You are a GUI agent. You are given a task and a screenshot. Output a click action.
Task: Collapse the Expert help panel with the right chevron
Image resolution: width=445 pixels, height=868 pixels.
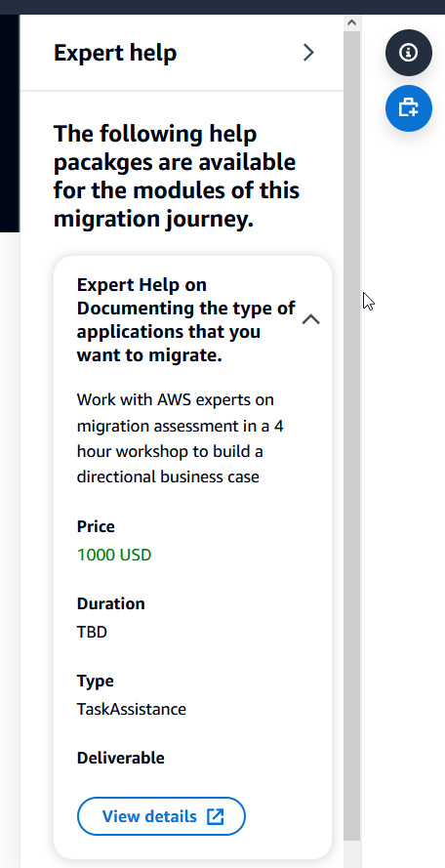click(308, 53)
